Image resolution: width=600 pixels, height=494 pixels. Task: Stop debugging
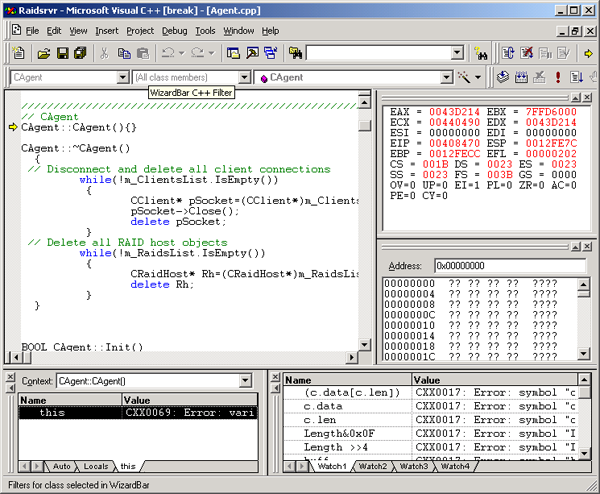click(x=527, y=53)
